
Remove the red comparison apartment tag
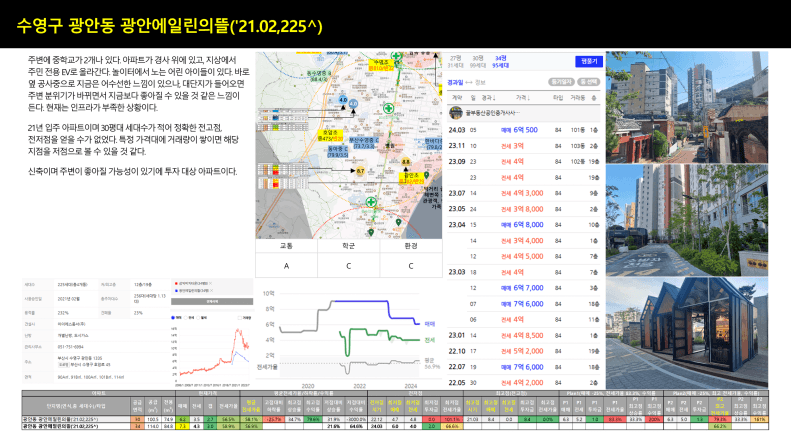coord(210,284)
